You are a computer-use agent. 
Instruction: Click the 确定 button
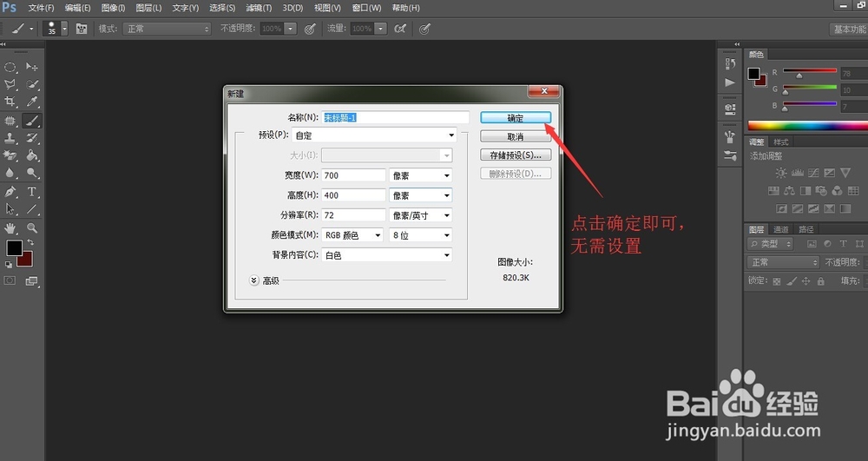pos(516,118)
